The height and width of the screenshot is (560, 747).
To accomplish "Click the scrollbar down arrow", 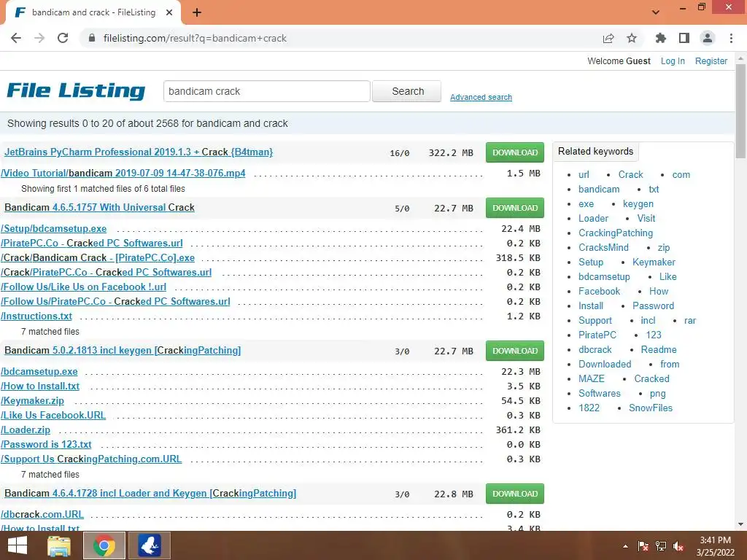I will coord(740,524).
